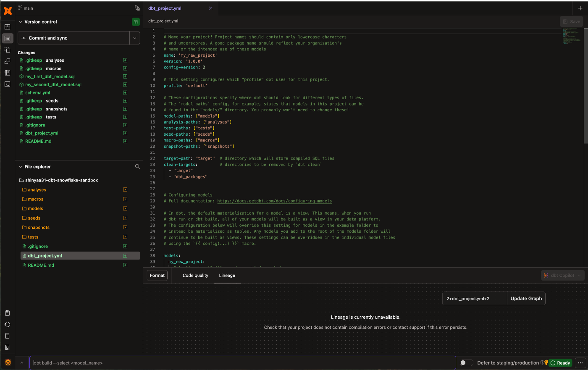Click the user avatar icon at sidebar bottom

8,362
